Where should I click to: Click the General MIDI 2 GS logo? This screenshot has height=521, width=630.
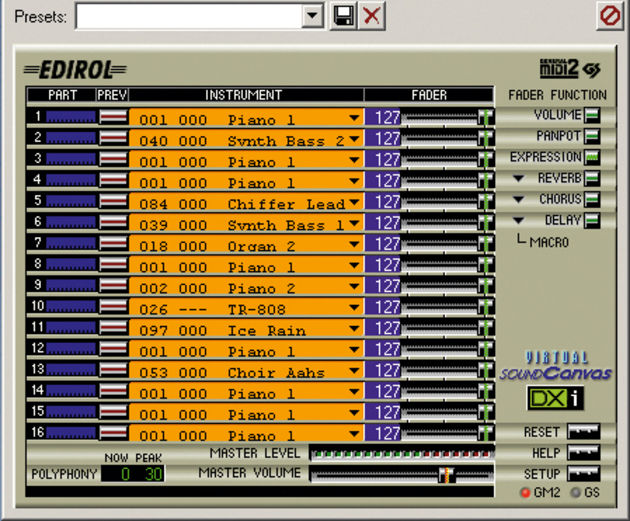click(570, 69)
